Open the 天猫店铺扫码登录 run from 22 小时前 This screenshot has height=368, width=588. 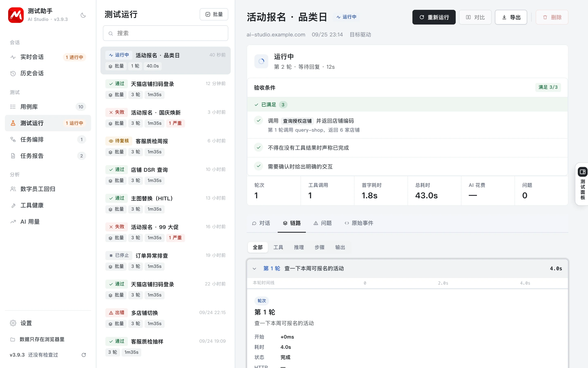coord(165,289)
